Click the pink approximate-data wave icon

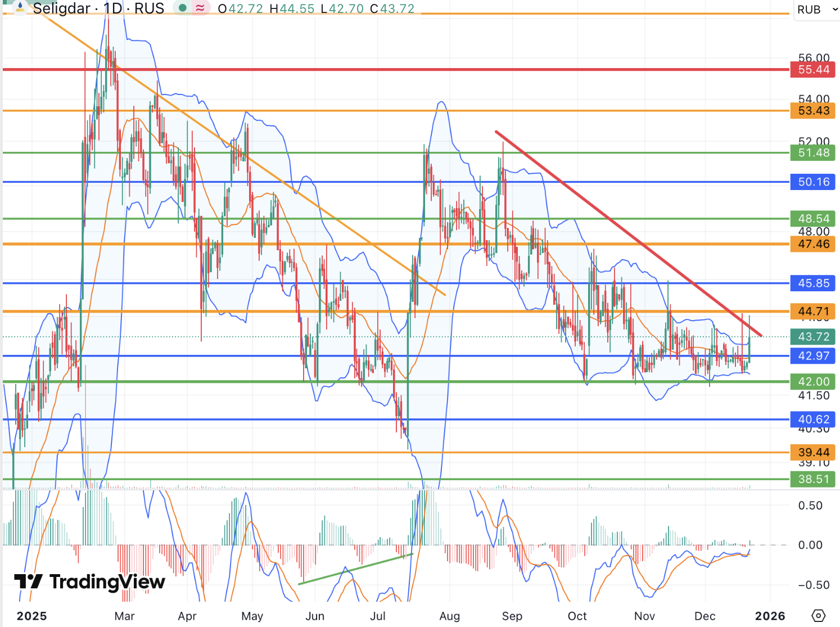coord(200,8)
